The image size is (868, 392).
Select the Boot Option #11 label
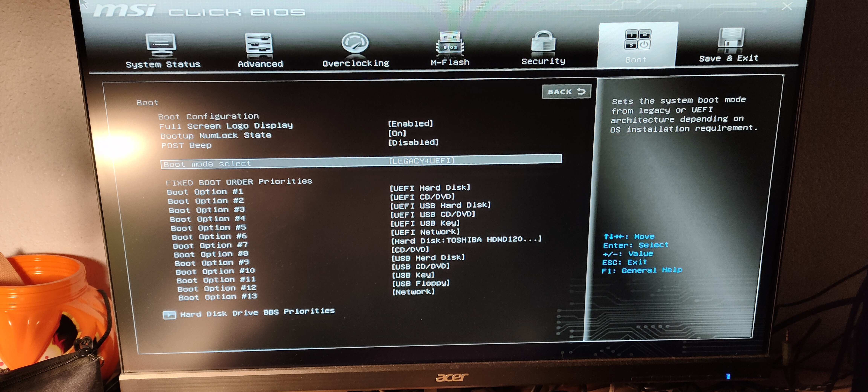coord(216,280)
